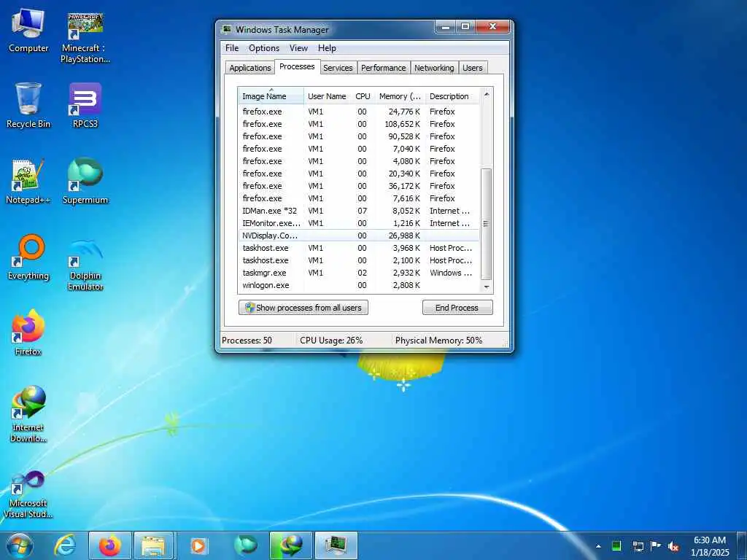747x560 pixels.
Task: Launch Internet Explorer from the taskbar
Action: click(x=64, y=545)
